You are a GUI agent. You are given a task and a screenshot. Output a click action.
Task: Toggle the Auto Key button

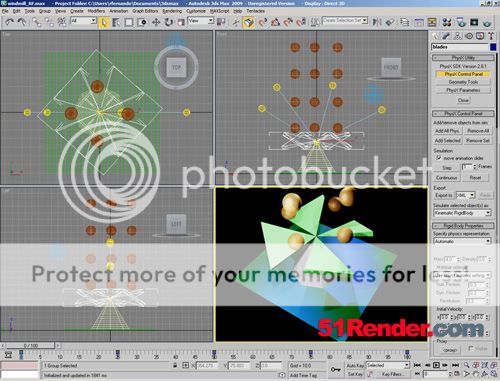tap(355, 365)
